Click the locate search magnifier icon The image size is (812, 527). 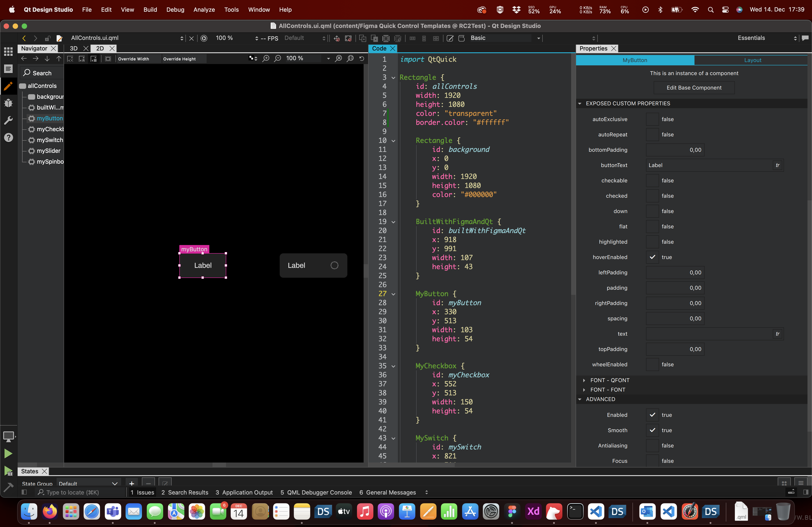[x=41, y=492]
